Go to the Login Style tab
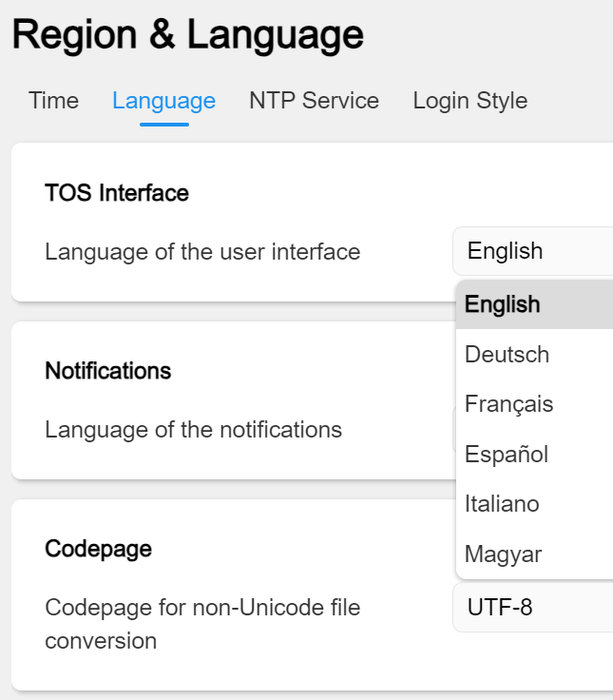The image size is (613, 700). (x=470, y=101)
